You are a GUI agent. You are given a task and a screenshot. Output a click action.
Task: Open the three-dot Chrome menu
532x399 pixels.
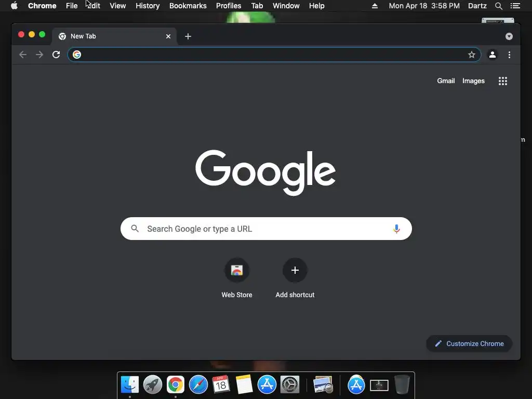[x=509, y=55]
